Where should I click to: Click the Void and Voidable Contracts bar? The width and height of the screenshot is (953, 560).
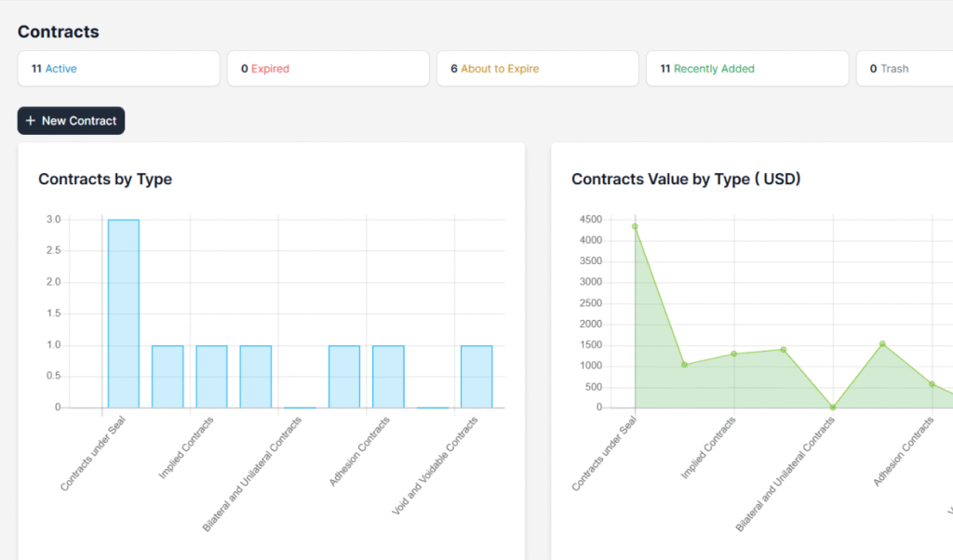(476, 376)
